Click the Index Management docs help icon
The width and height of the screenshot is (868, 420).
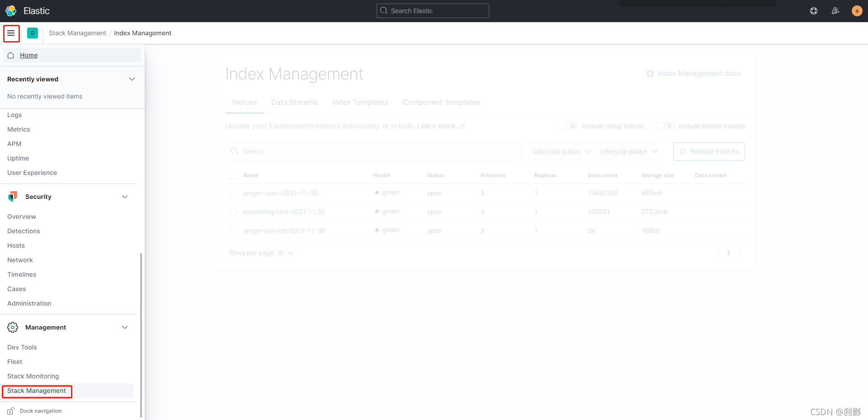650,74
